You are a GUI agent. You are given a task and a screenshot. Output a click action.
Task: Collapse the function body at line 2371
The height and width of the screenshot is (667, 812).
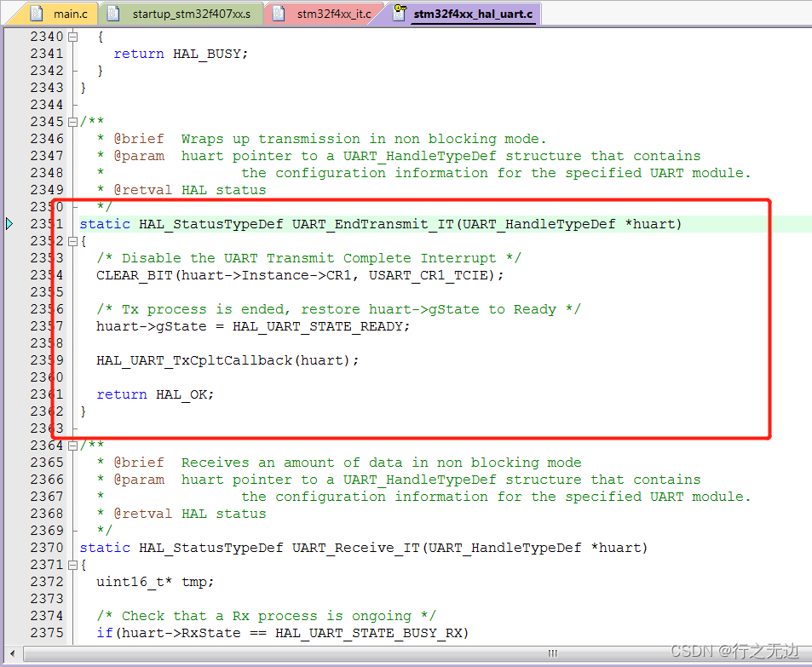[x=73, y=565]
